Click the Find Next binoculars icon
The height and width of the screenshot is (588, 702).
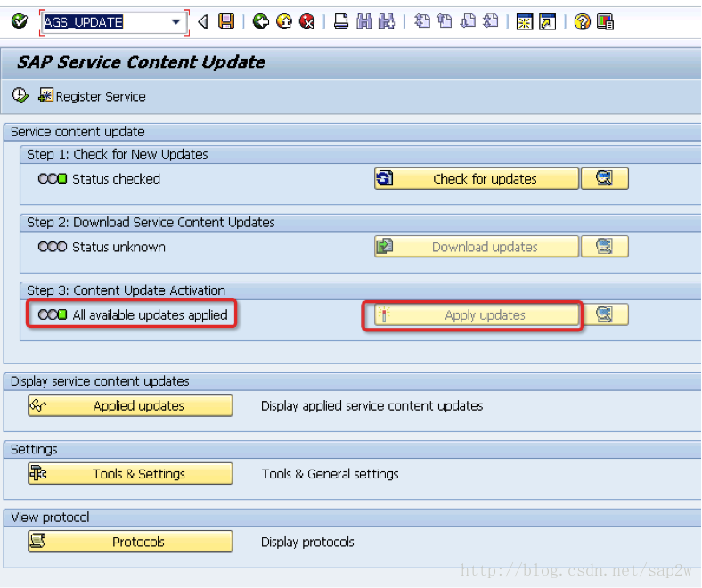(387, 21)
